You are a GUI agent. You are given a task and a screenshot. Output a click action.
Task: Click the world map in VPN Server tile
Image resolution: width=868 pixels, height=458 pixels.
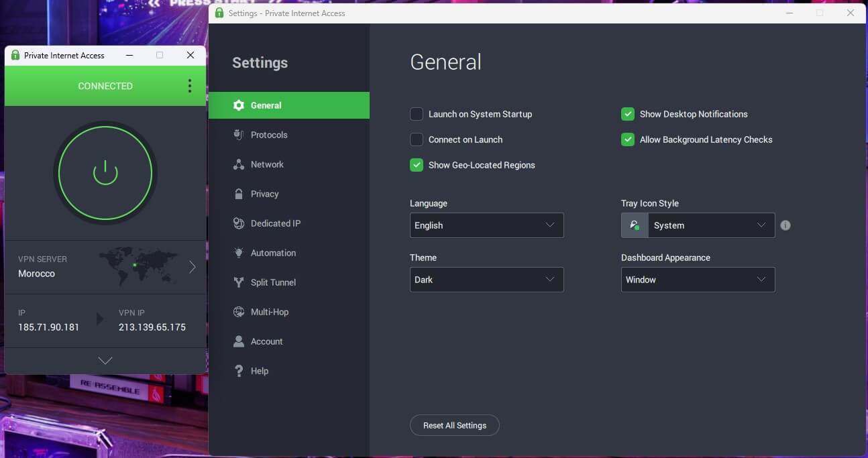click(x=138, y=266)
